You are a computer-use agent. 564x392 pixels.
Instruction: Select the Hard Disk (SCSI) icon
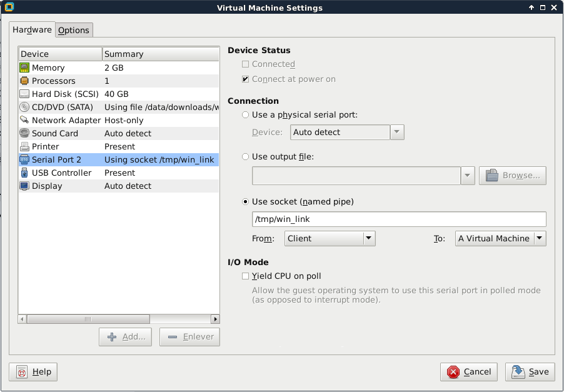[24, 94]
